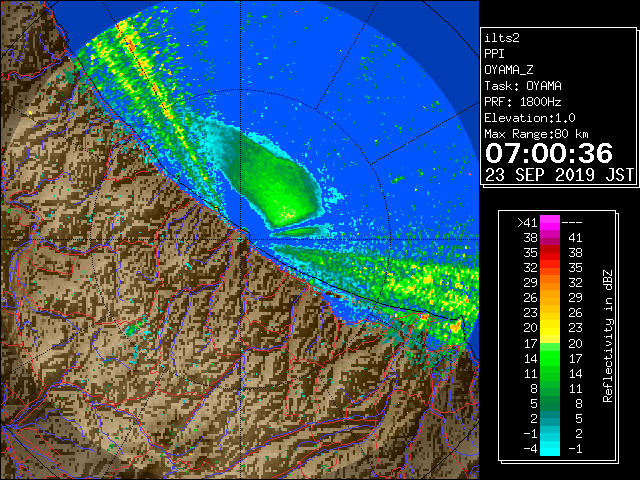640x480 pixels.
Task: Click the orange '29' legend color swatch
Action: coord(550,282)
